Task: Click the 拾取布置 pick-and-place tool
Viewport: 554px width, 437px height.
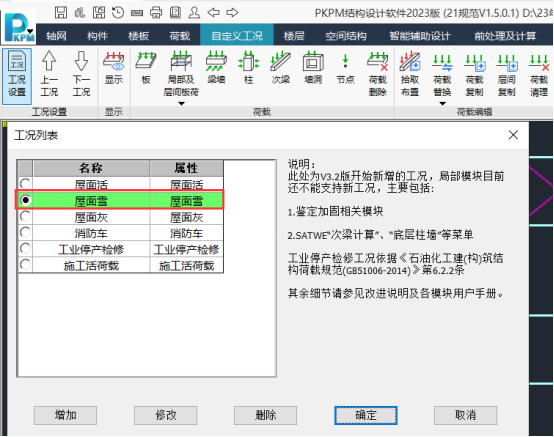Action: tap(410, 73)
